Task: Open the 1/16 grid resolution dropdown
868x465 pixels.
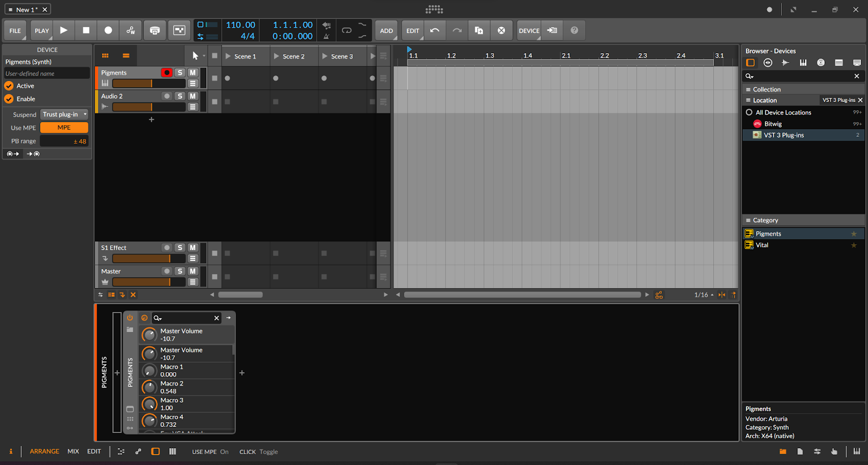Action: point(704,295)
